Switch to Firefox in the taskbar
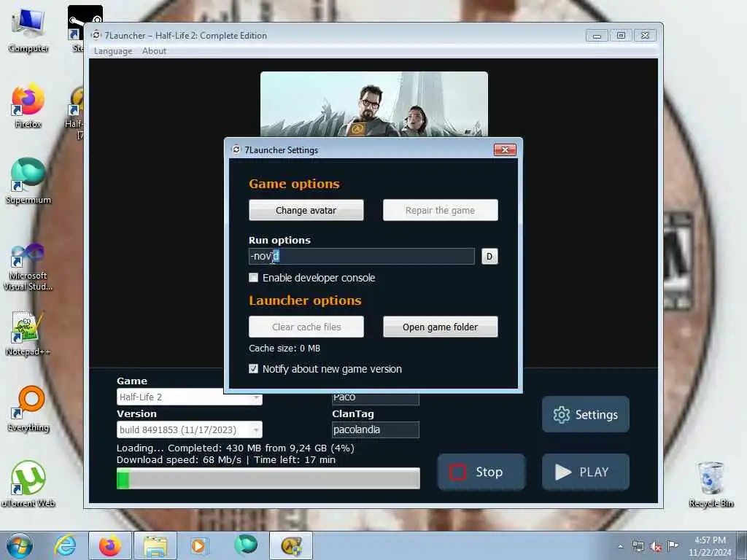 click(x=109, y=545)
